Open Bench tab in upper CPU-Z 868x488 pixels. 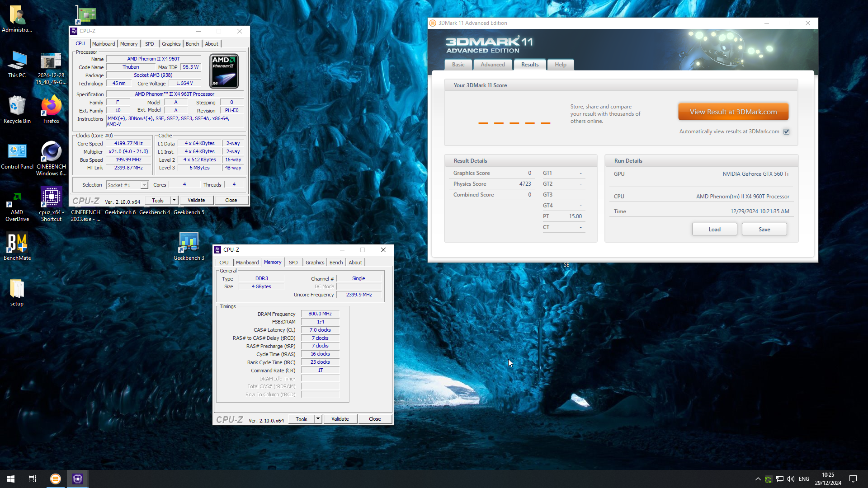[193, 44]
